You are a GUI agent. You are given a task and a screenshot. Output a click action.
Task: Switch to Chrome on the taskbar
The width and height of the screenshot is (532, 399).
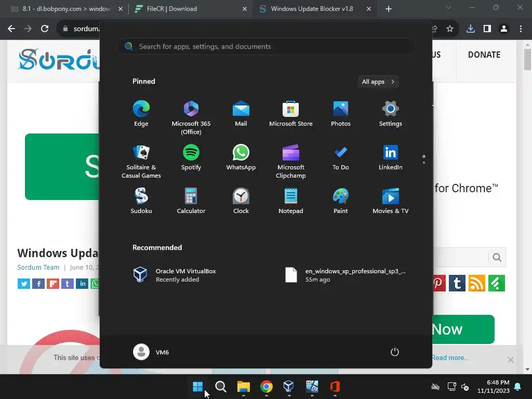coord(267,387)
